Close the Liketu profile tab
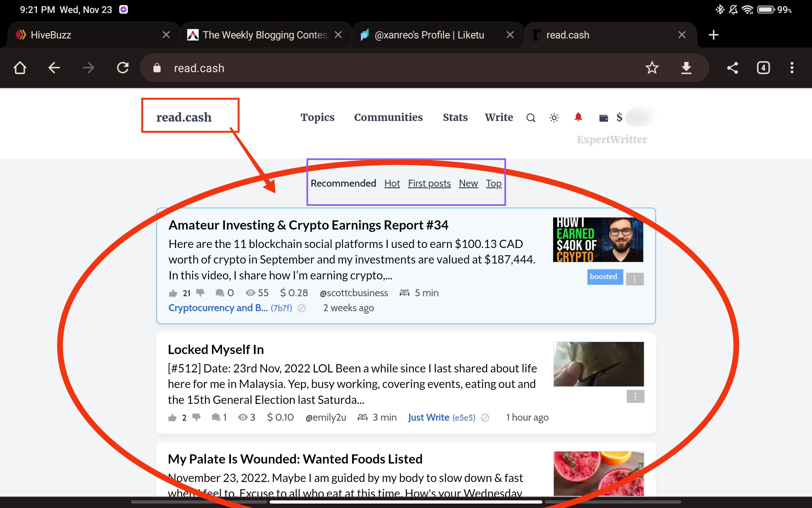 tap(510, 35)
